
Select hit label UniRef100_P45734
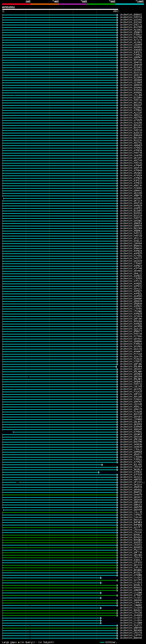click(131, 334)
